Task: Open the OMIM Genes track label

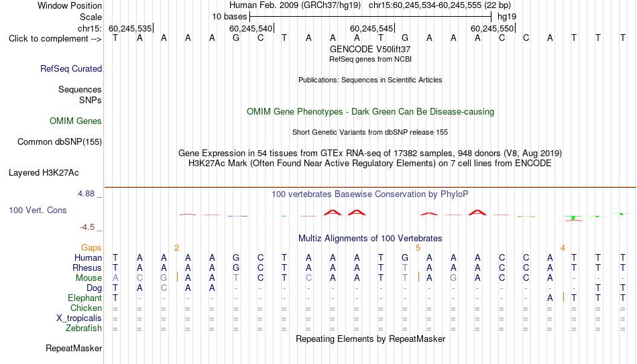Action: point(76,121)
